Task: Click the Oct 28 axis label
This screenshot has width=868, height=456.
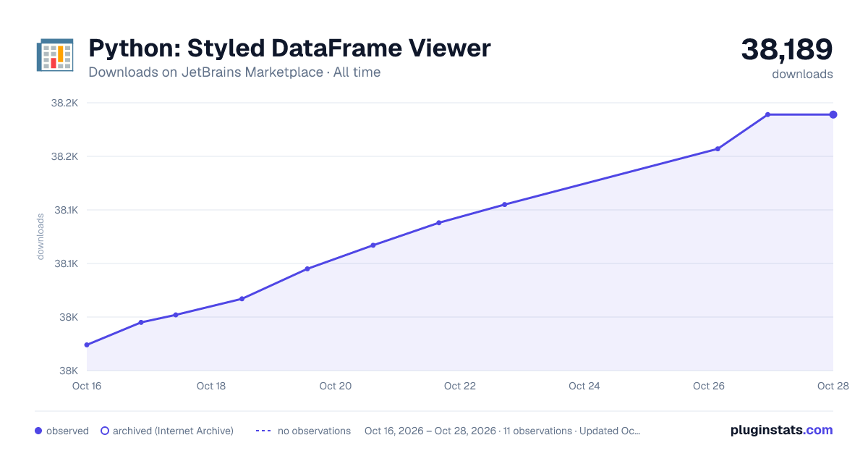Action: (x=832, y=386)
